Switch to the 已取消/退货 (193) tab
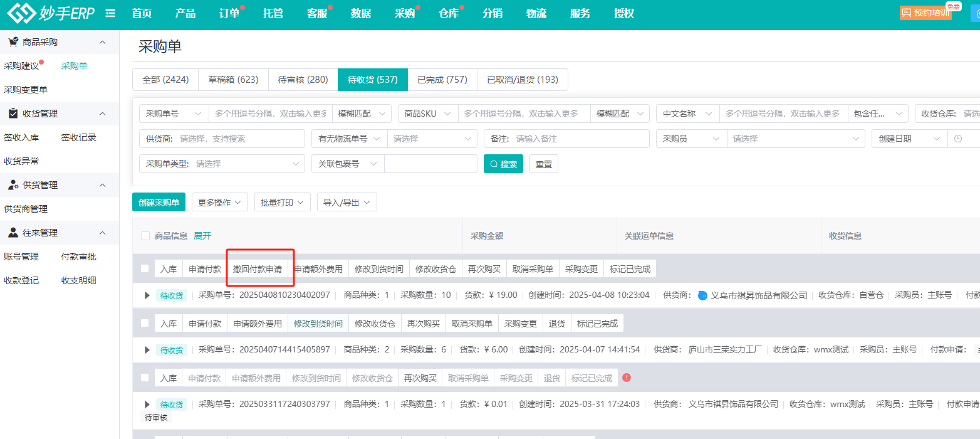The height and width of the screenshot is (439, 980). point(523,80)
